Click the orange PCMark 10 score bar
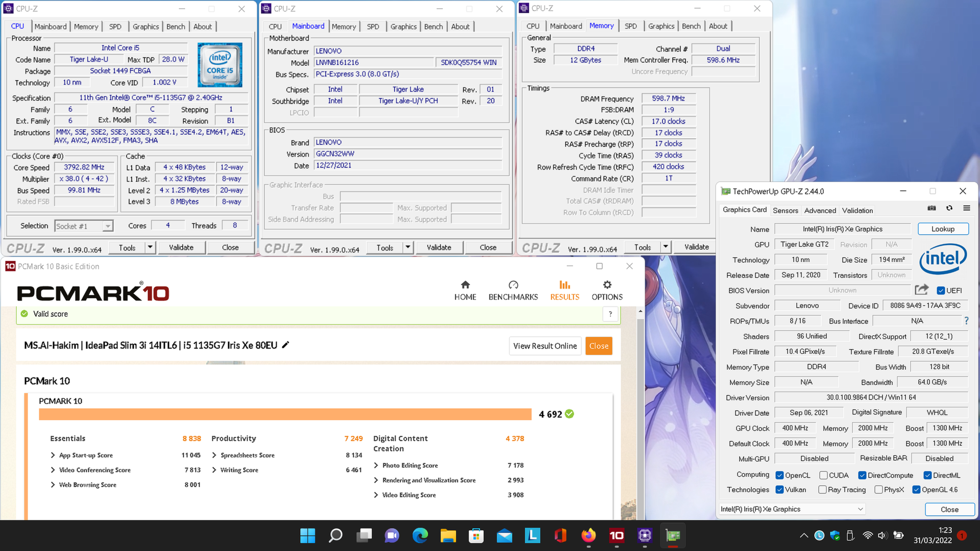 coord(285,414)
